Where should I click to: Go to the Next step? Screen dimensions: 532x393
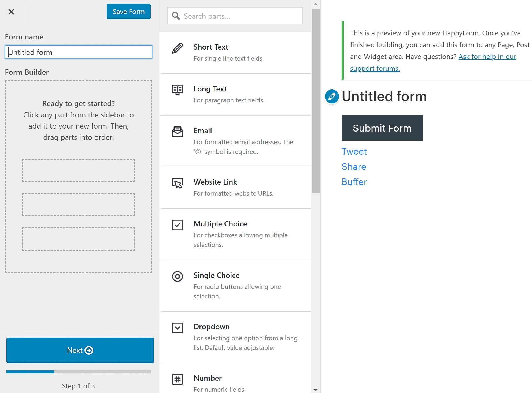click(80, 350)
